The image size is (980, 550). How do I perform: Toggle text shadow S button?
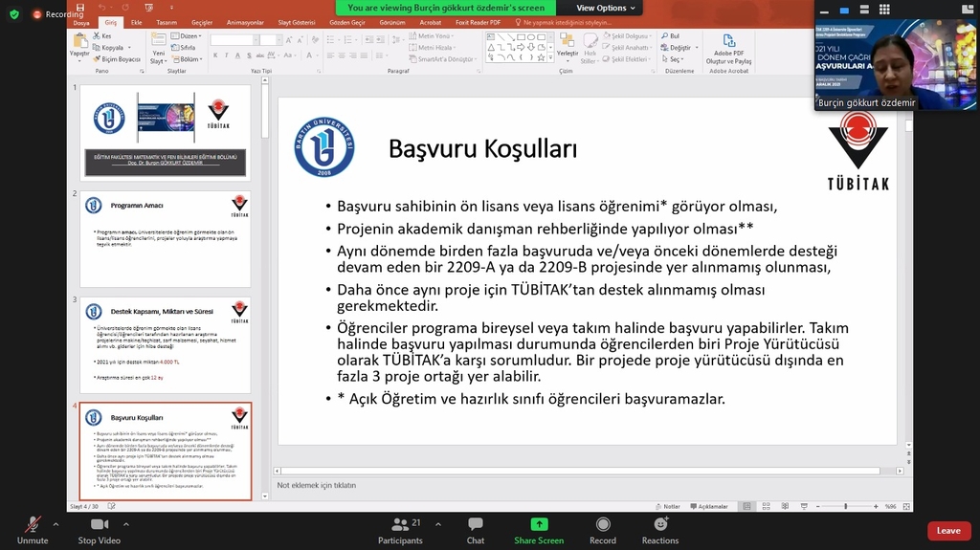pyautogui.click(x=249, y=55)
